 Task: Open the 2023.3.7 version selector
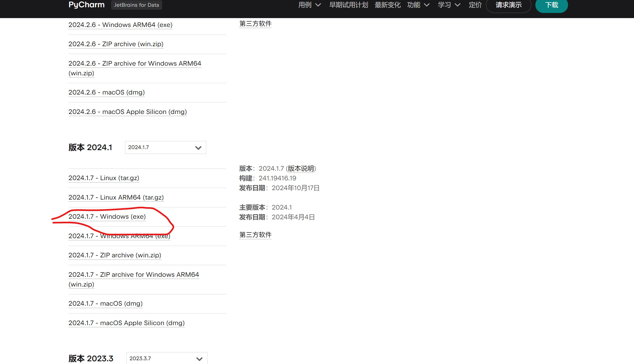pyautogui.click(x=166, y=358)
